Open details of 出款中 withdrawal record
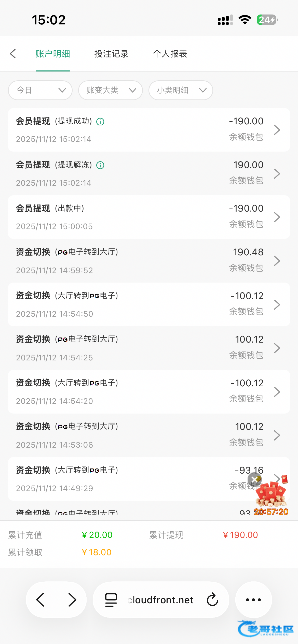The image size is (298, 644). tap(149, 217)
